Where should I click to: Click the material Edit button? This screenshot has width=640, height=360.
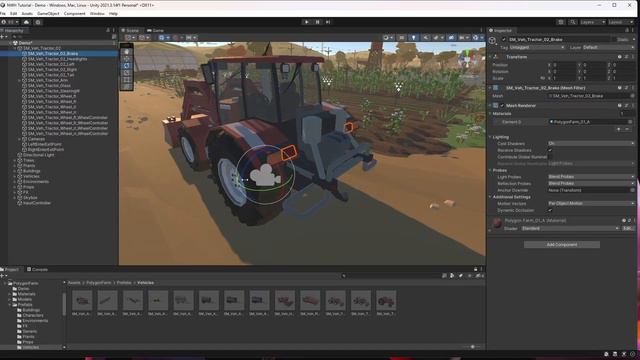(x=627, y=229)
